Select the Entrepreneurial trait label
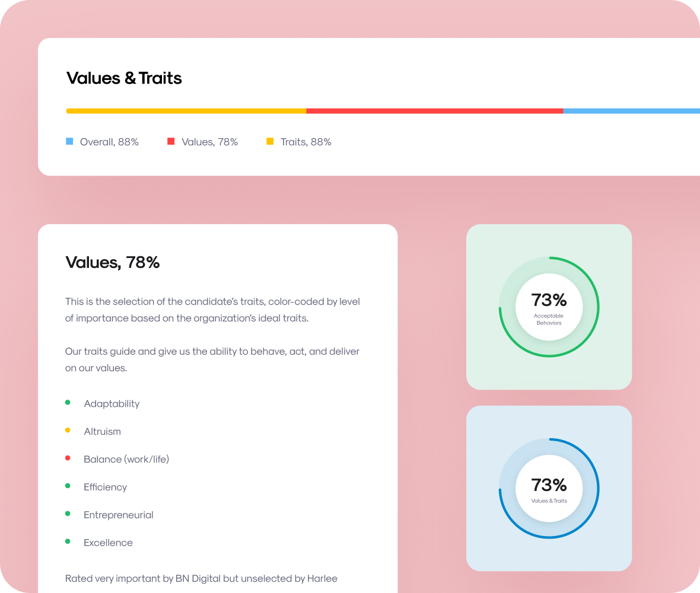 coord(118,515)
